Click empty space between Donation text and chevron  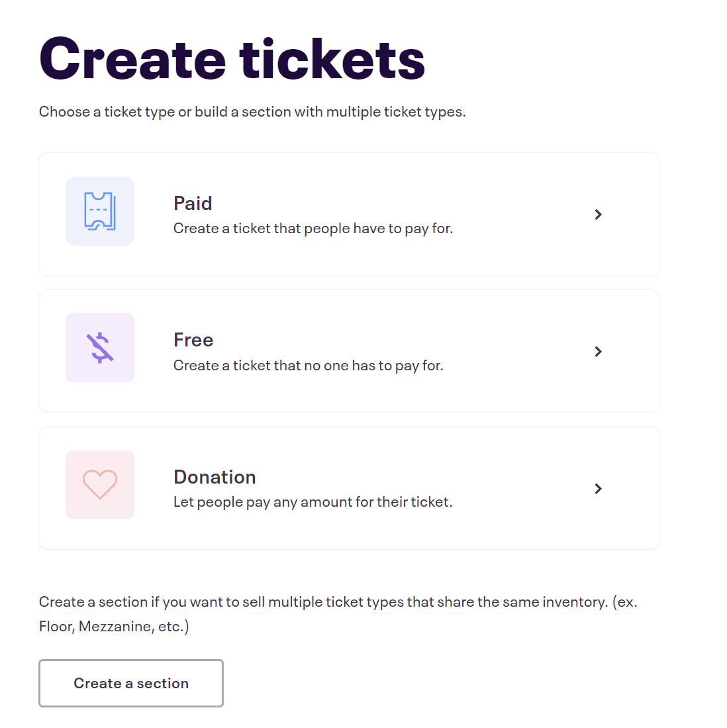pyautogui.click(x=523, y=488)
